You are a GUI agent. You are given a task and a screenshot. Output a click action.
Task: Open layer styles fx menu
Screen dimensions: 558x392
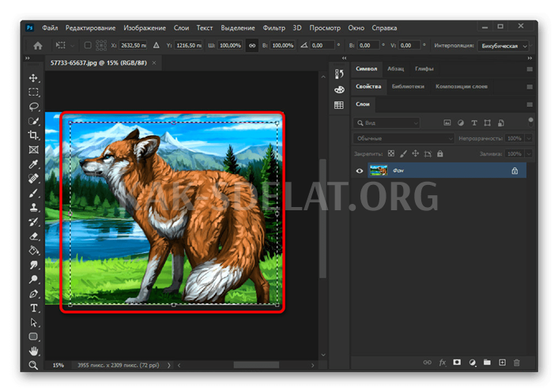(443, 363)
